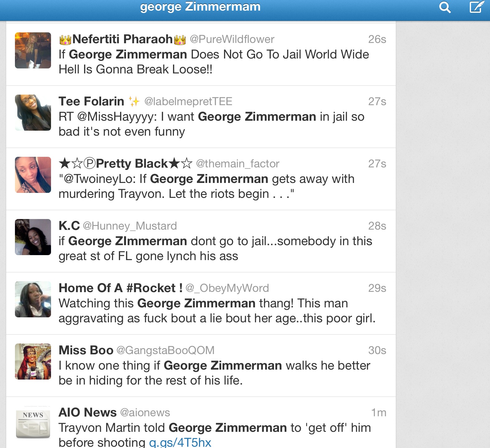The height and width of the screenshot is (448, 490).
Task: Select the @labelmepretTEE username
Action: [188, 101]
